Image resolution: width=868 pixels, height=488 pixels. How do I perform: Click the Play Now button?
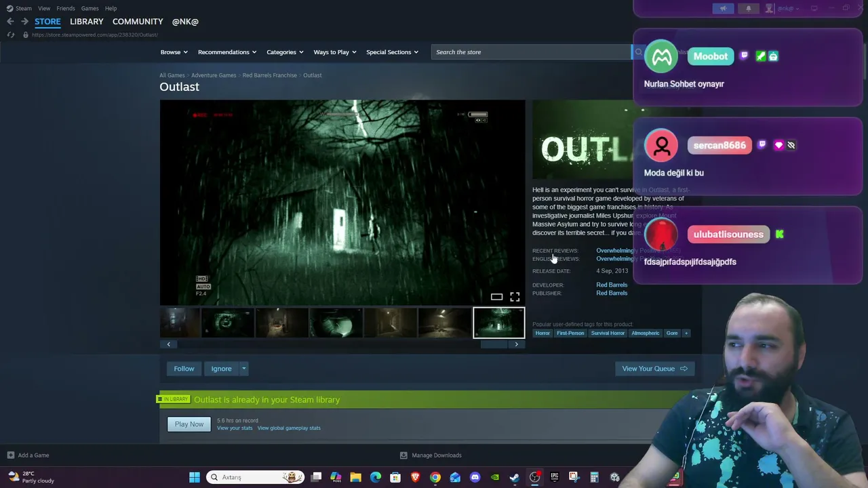coord(189,424)
